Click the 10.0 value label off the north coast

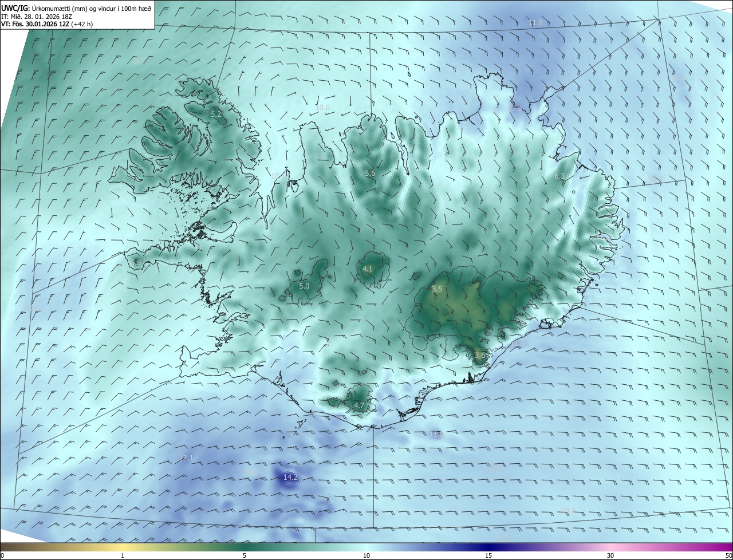coord(322,107)
